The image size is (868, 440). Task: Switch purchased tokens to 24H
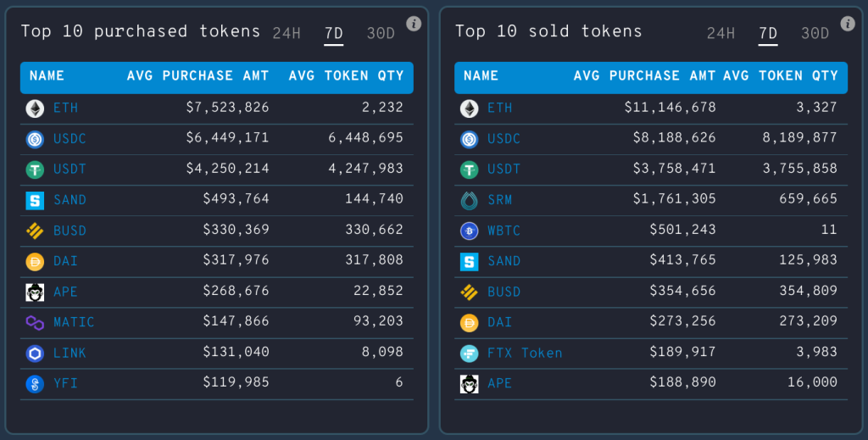(x=287, y=34)
